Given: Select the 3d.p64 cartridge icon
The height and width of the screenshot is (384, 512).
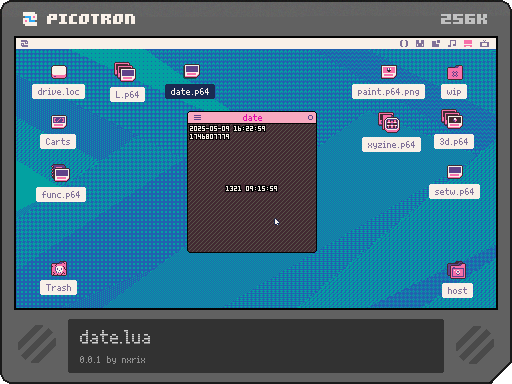Looking at the screenshot, I should tap(452, 119).
